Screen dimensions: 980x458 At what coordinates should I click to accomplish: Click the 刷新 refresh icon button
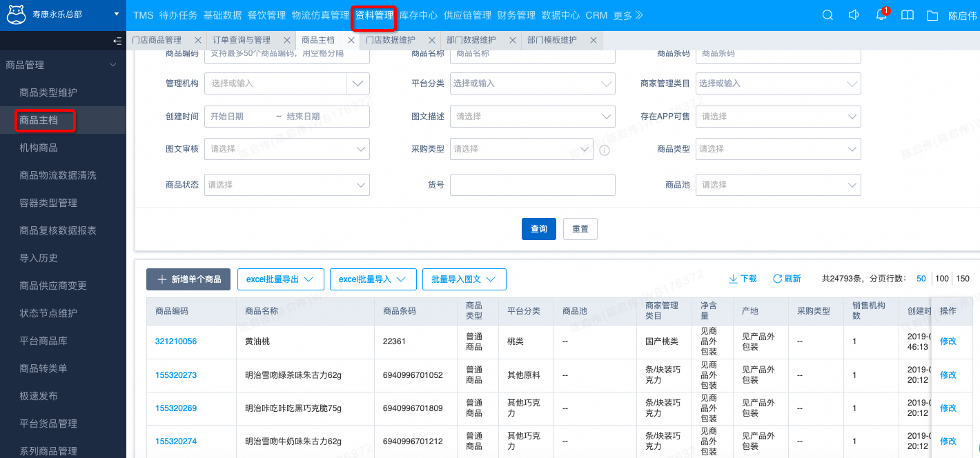pyautogui.click(x=787, y=279)
